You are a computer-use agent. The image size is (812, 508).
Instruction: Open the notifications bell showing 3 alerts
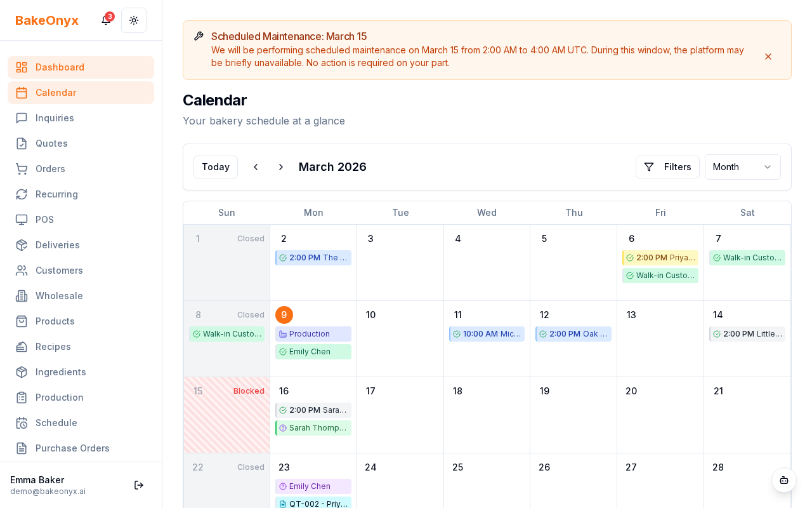[x=106, y=20]
